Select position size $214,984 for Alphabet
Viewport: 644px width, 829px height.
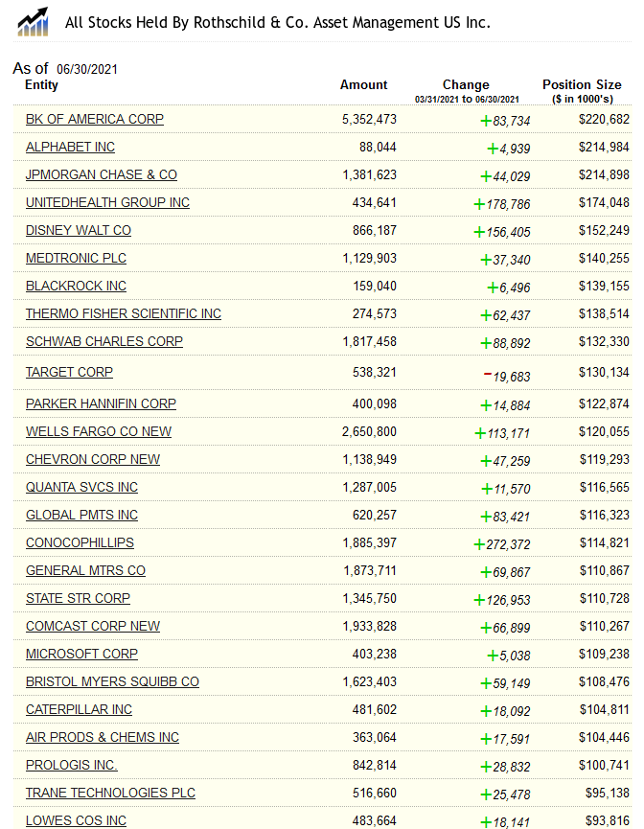(605, 147)
